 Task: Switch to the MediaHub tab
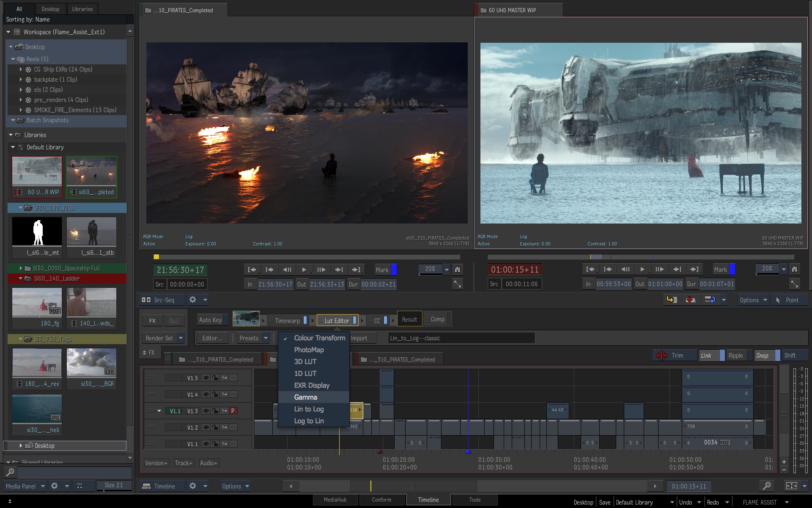coord(335,500)
